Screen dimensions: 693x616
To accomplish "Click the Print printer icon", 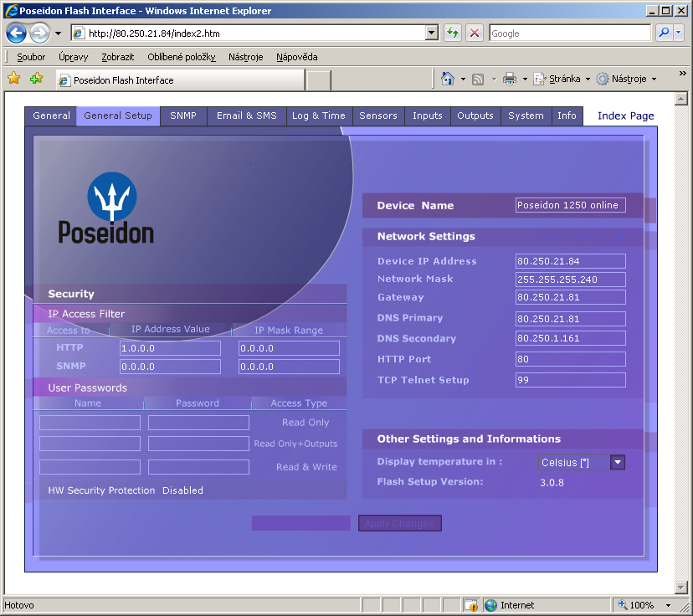I will point(510,79).
